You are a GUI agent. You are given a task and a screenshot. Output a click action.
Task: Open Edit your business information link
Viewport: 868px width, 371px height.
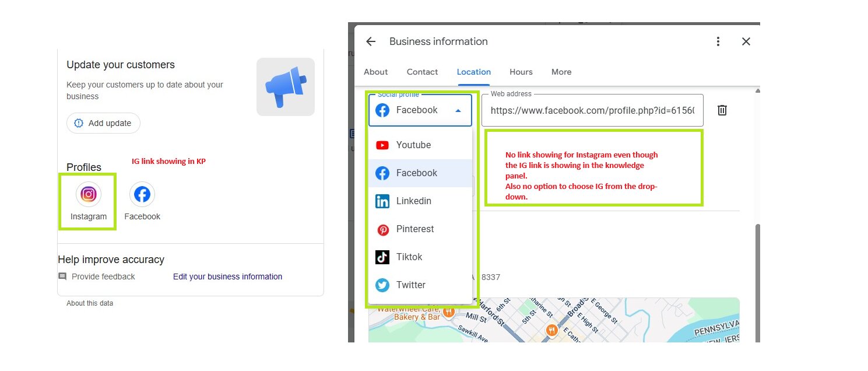(227, 276)
